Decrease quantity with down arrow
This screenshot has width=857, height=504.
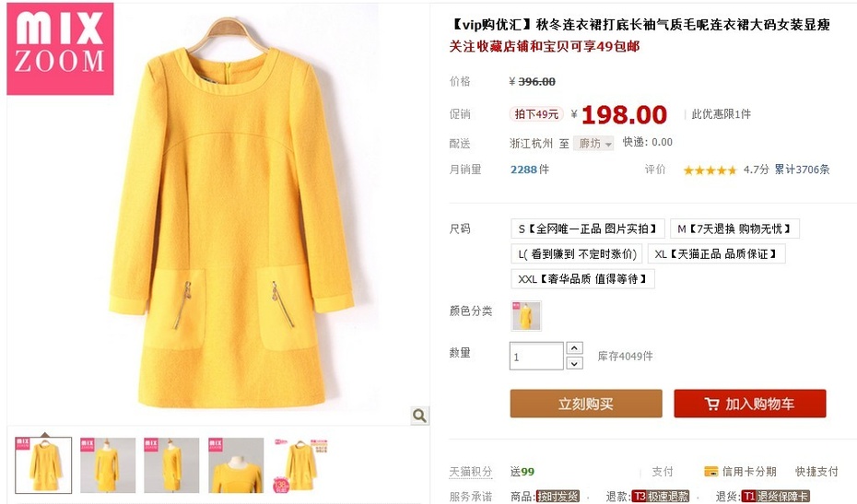(x=574, y=363)
